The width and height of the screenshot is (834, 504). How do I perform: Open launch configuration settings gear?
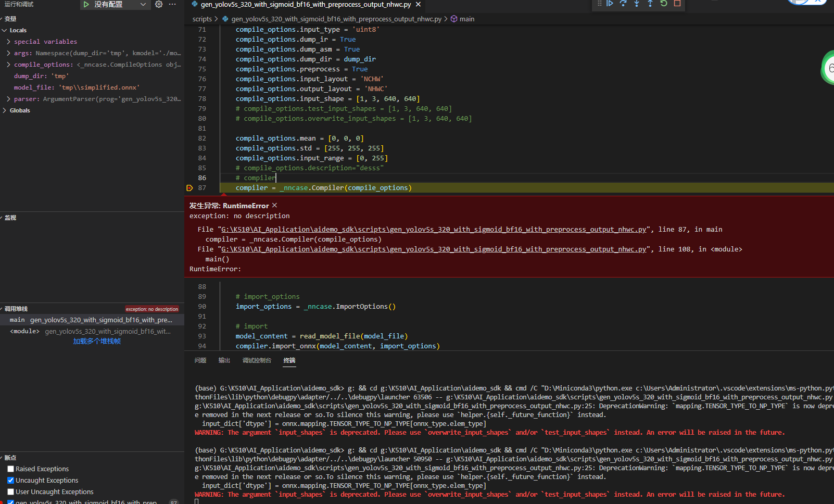coord(159,5)
